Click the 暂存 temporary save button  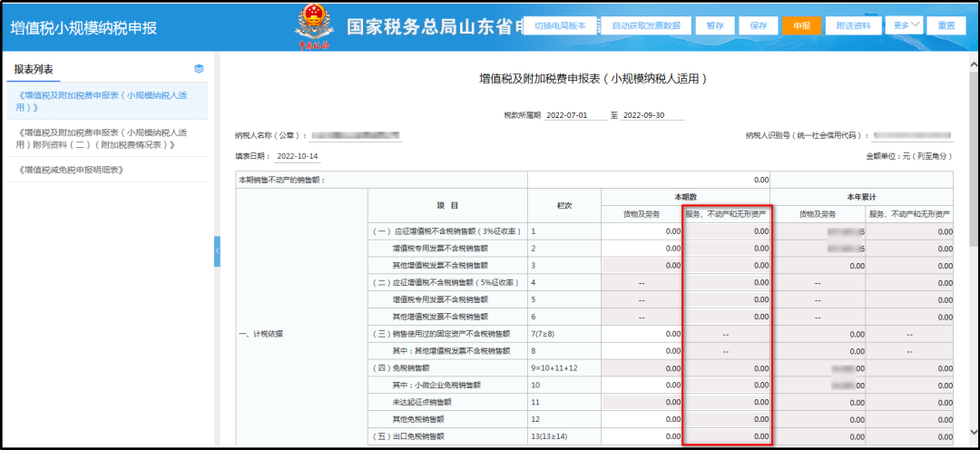(716, 25)
